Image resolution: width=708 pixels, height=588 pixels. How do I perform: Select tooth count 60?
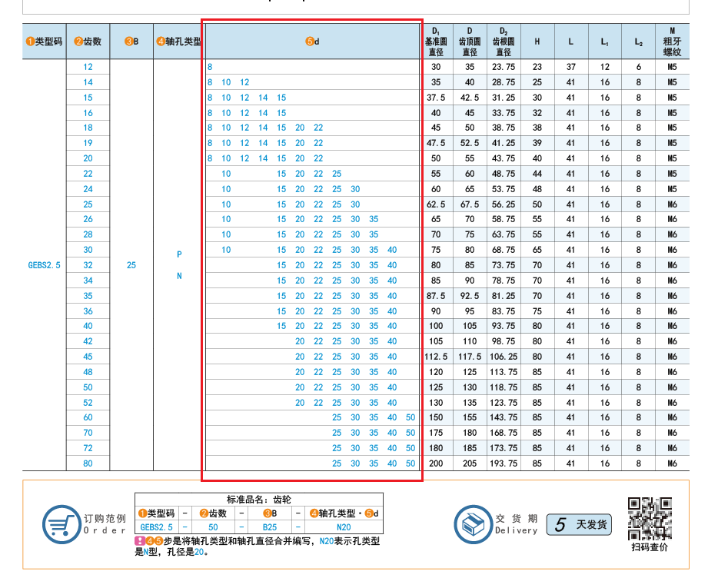point(88,417)
